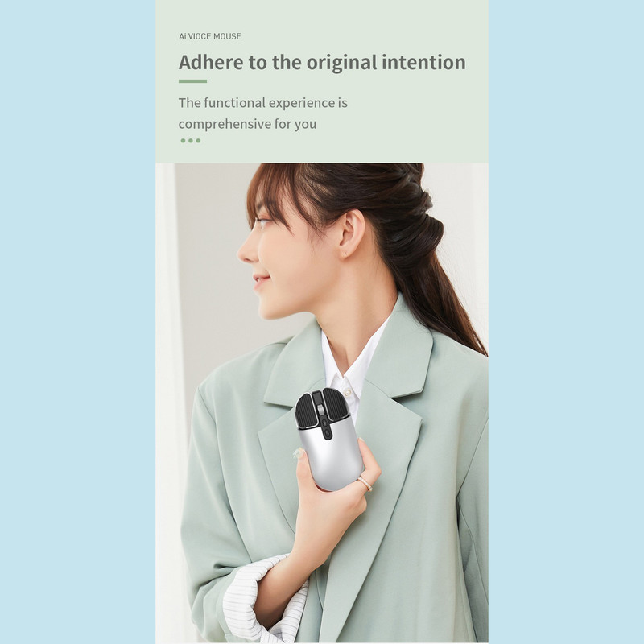Click the green underline bar beneath the headline
This screenshot has height=644, width=644.
click(x=192, y=81)
